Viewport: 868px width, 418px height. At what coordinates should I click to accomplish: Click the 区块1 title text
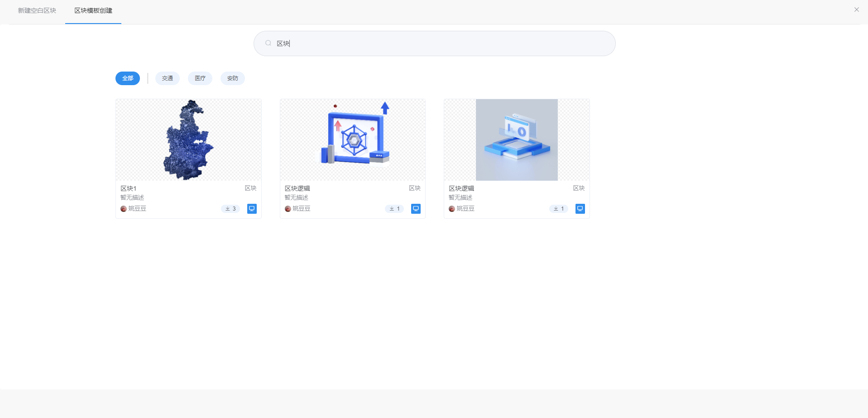[129, 188]
